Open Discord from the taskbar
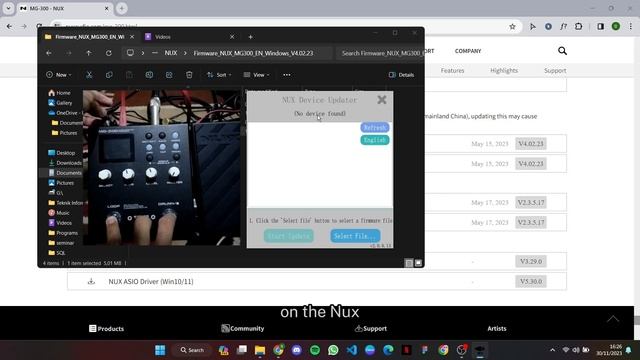The width and height of the screenshot is (640, 360). (296, 350)
